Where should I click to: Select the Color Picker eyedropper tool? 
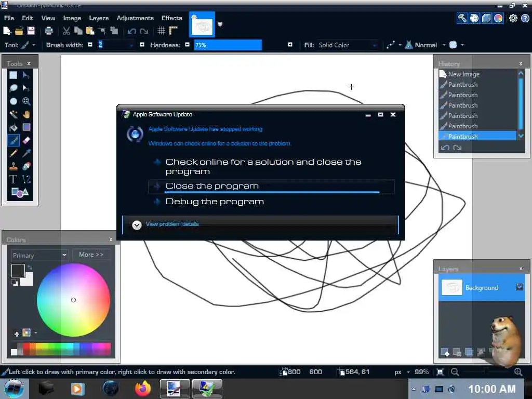26,153
